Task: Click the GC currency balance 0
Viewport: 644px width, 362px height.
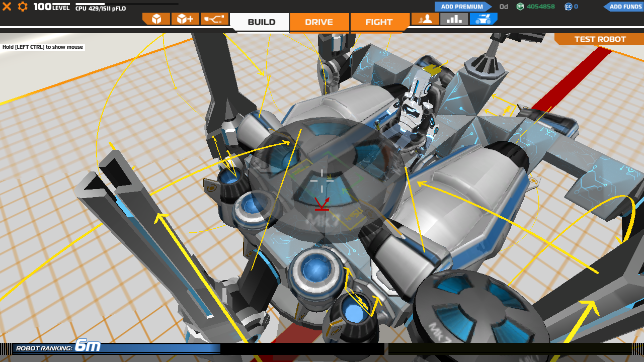Action: click(x=576, y=7)
